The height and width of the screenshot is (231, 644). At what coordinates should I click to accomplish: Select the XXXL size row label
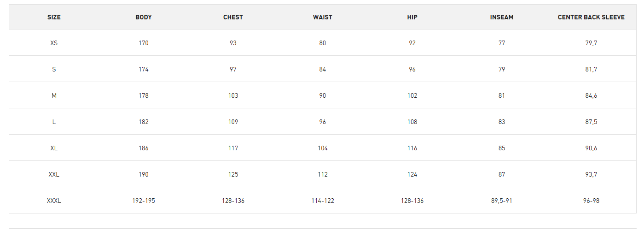click(x=54, y=201)
